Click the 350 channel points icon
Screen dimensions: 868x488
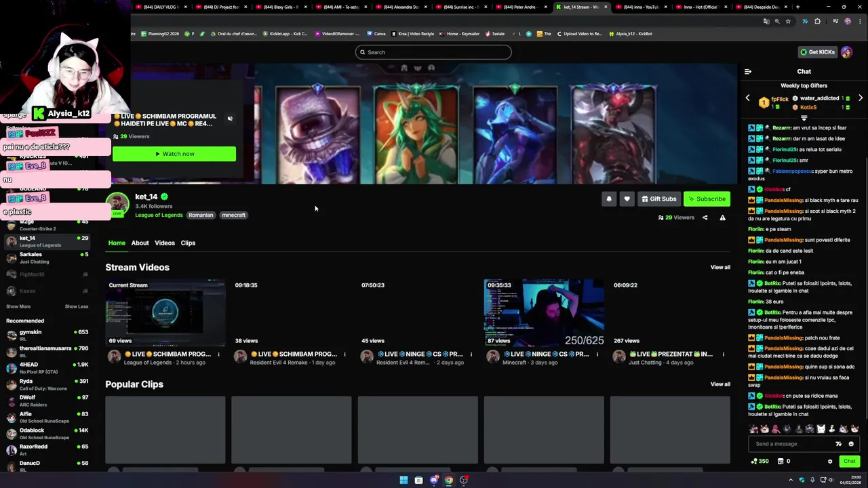[x=760, y=462]
